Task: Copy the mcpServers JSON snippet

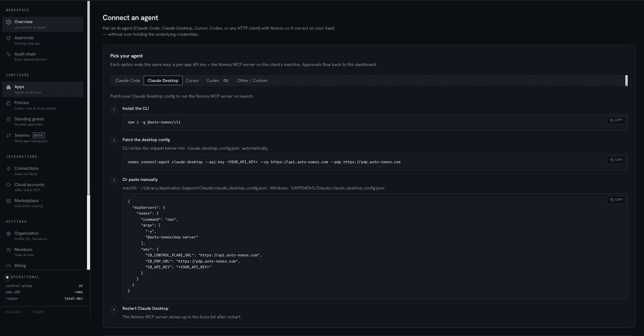Action: (x=616, y=200)
